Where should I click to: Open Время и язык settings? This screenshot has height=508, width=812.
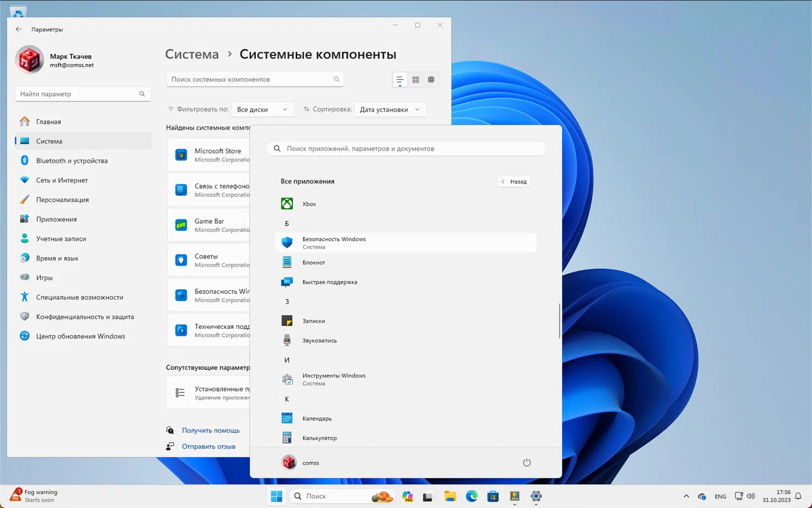pos(83,258)
